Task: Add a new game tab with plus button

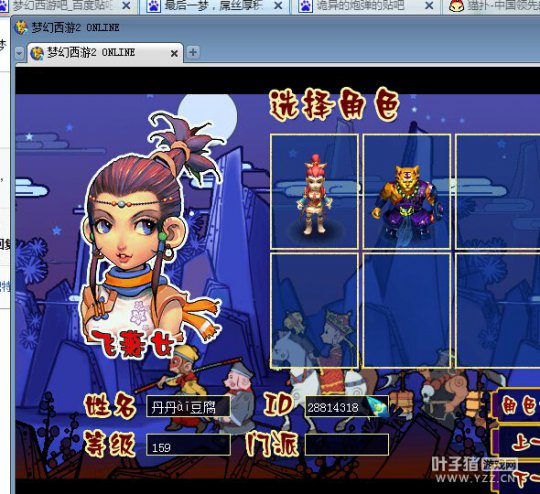Action: pyautogui.click(x=193, y=52)
